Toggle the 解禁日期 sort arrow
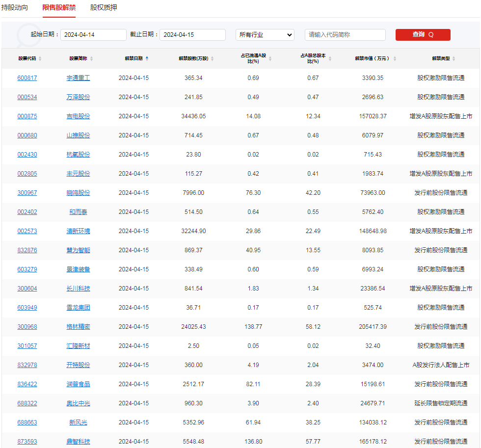The width and height of the screenshot is (481, 448). tap(146, 58)
